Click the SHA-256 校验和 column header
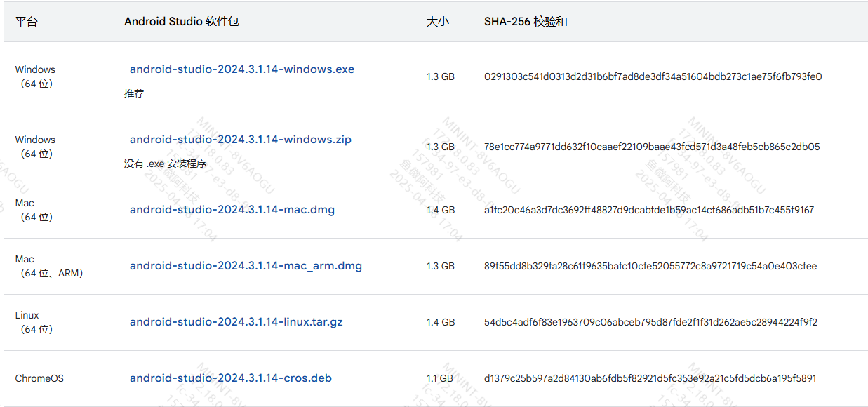 526,22
